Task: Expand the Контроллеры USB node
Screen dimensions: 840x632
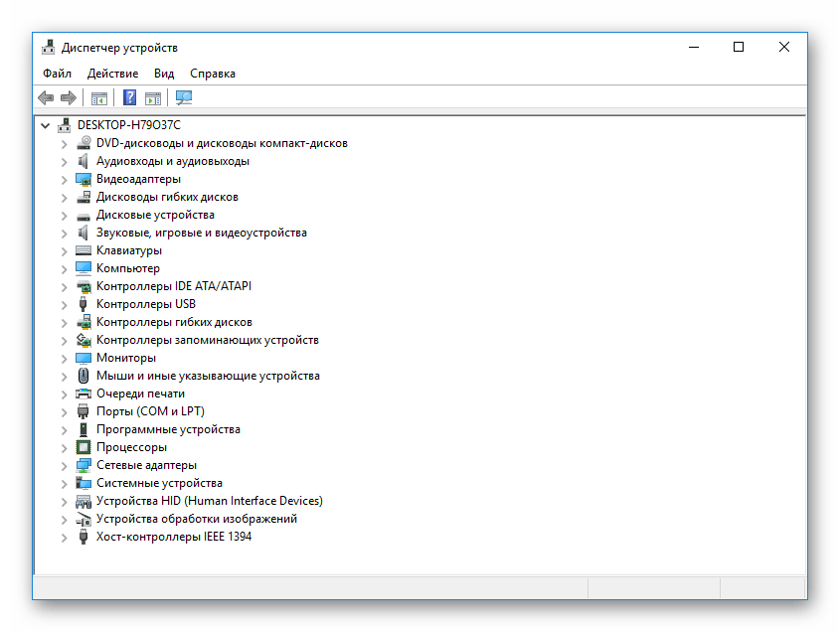Action: [x=65, y=304]
